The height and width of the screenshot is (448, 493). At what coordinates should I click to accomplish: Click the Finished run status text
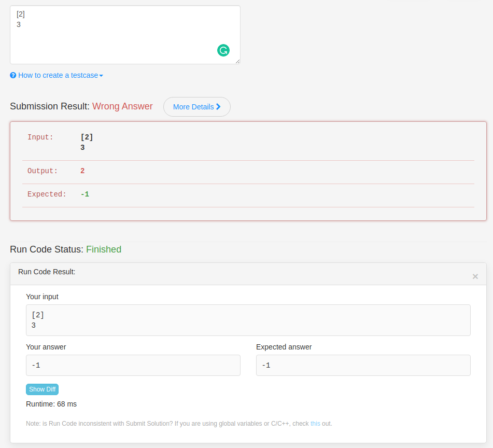click(104, 249)
